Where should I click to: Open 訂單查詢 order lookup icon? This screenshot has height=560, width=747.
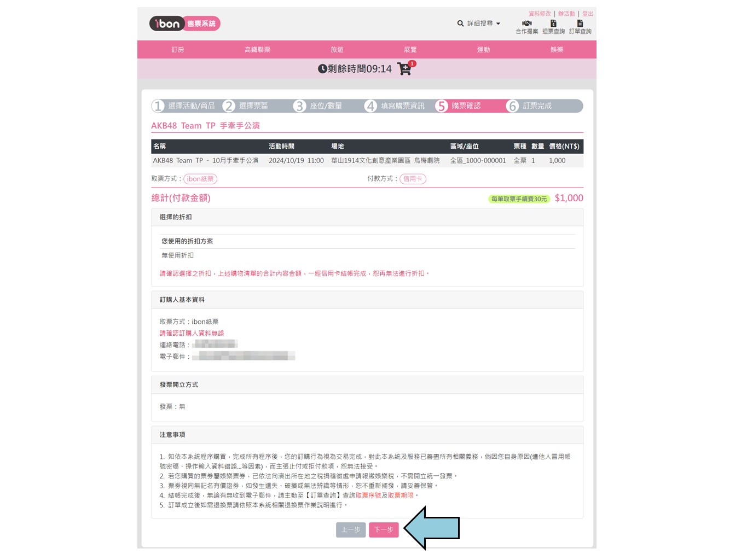tap(580, 24)
